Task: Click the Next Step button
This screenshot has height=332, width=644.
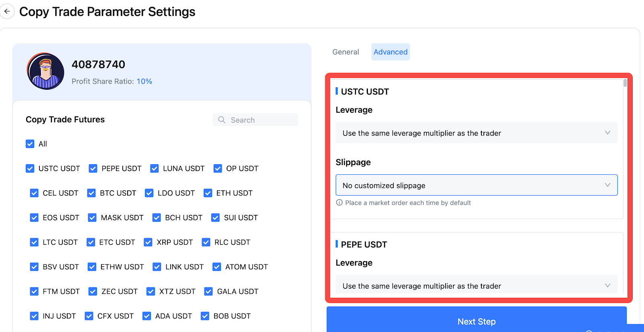Action: point(477,320)
